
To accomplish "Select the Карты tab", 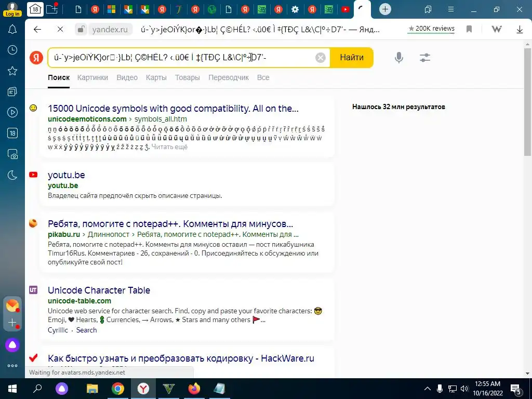I will pos(156,78).
